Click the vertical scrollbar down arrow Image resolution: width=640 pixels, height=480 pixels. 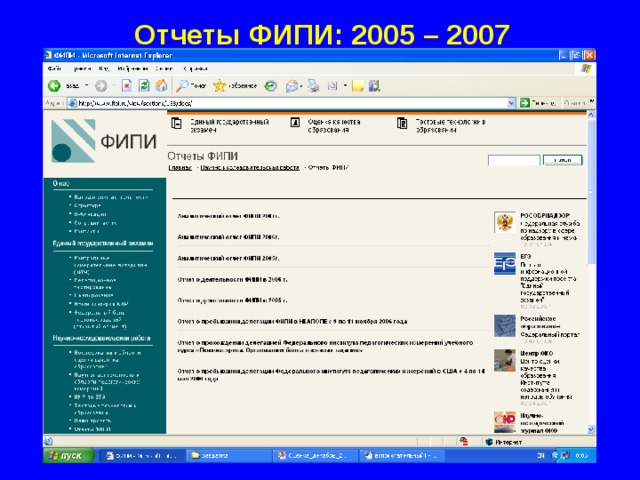591,429
